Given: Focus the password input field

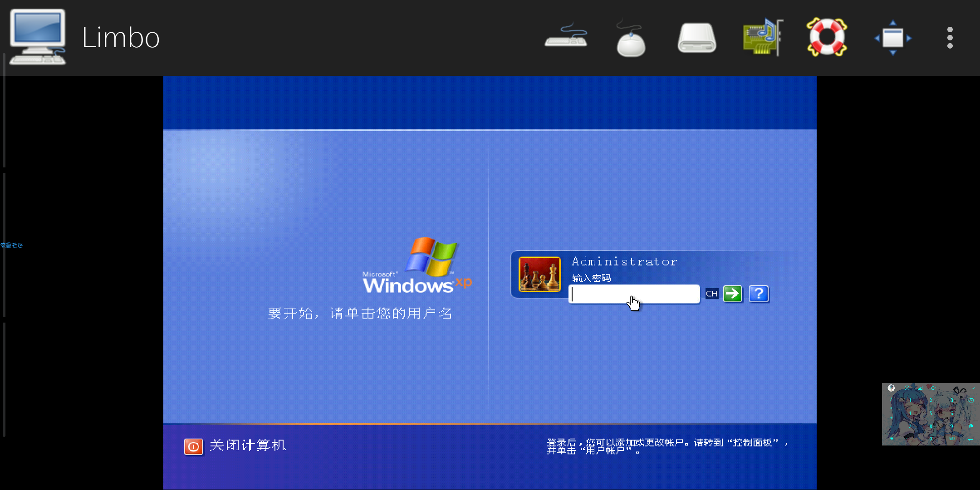Looking at the screenshot, I should [634, 294].
